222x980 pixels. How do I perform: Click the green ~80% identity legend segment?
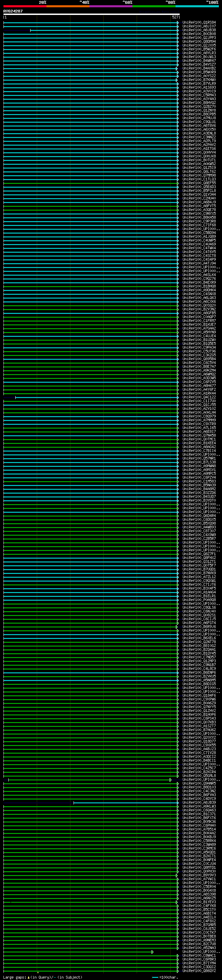(x=154, y=6)
